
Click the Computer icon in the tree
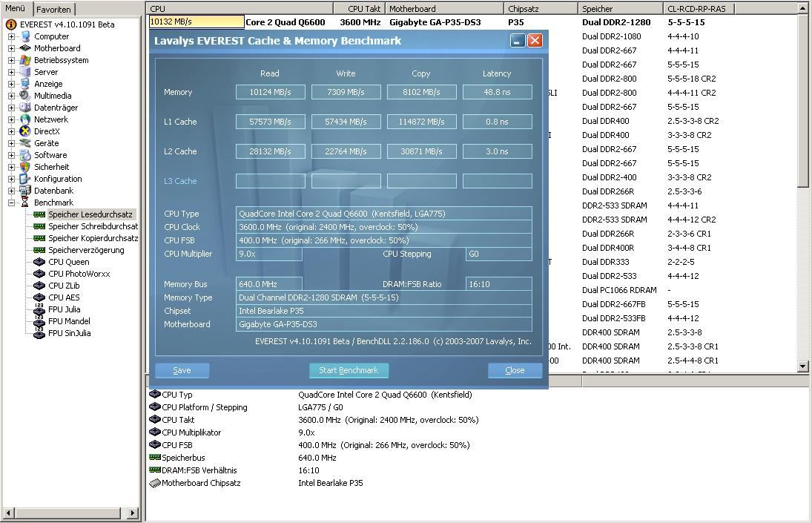pos(25,36)
